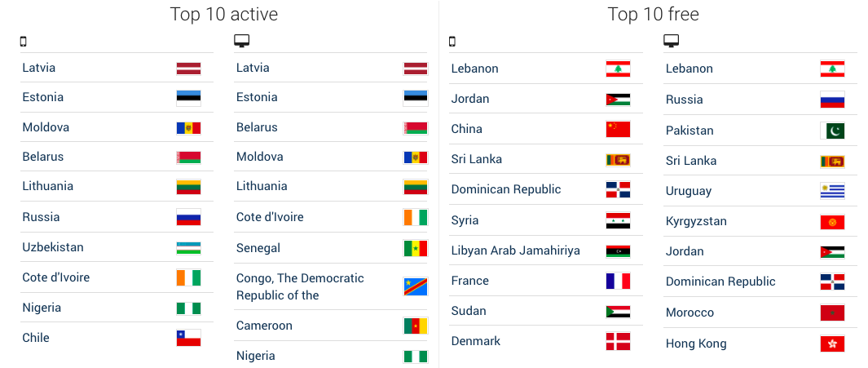This screenshot has width=868, height=368.
Task: Click the Top 10 free heading
Action: [x=653, y=14]
